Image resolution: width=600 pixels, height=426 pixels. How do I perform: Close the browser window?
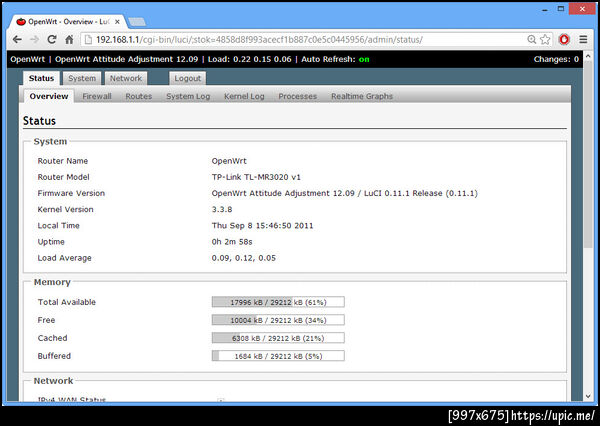click(582, 9)
